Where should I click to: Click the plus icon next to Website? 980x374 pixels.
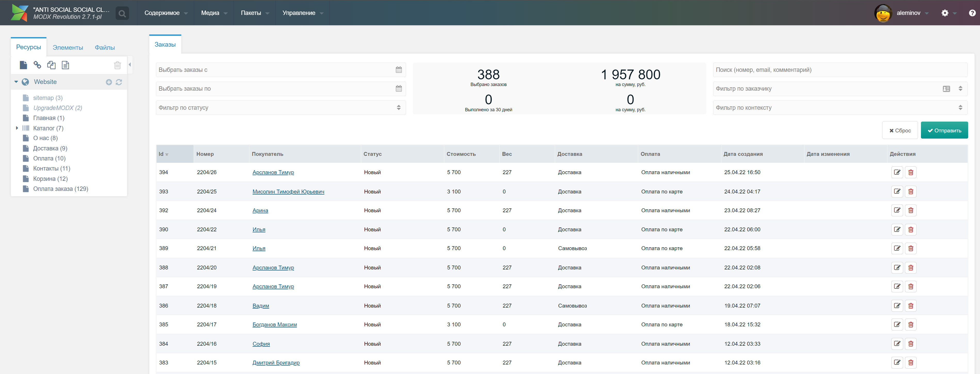(109, 82)
